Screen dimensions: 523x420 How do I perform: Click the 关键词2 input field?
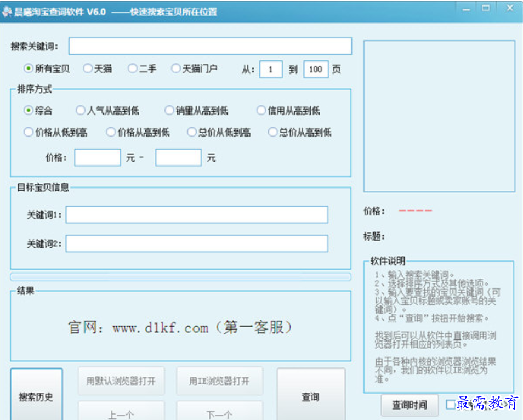click(197, 243)
